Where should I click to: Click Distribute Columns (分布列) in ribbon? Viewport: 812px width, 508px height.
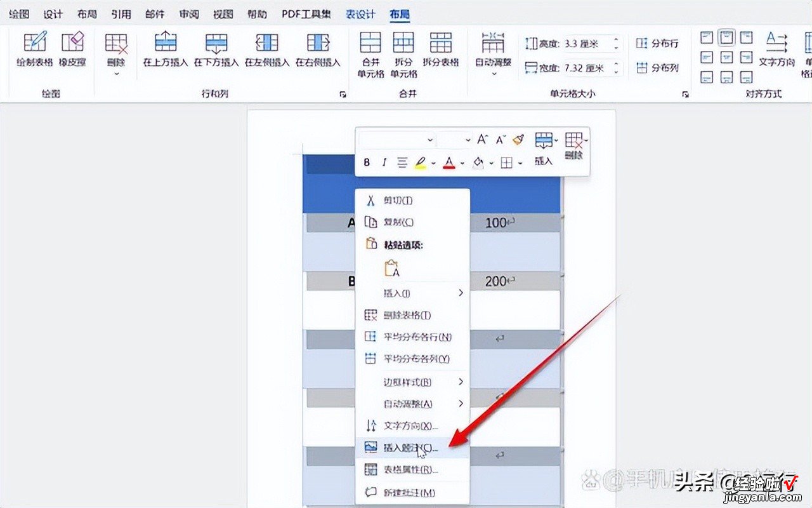[x=658, y=67]
